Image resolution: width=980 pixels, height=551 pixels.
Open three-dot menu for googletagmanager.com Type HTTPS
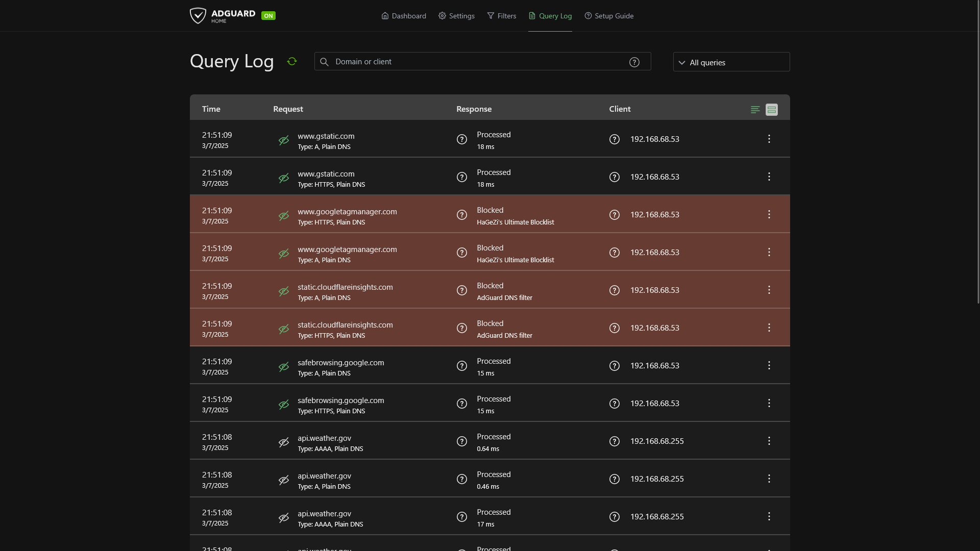click(x=769, y=214)
